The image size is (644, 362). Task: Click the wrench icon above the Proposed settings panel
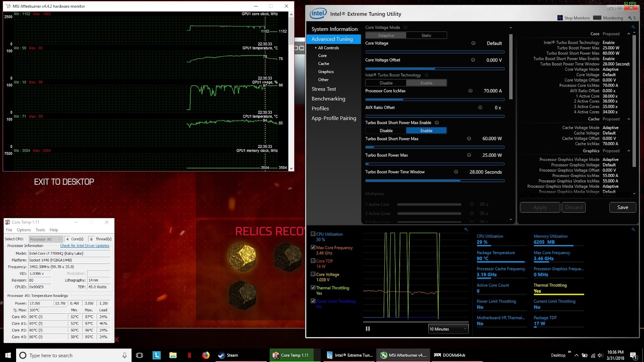(x=633, y=27)
